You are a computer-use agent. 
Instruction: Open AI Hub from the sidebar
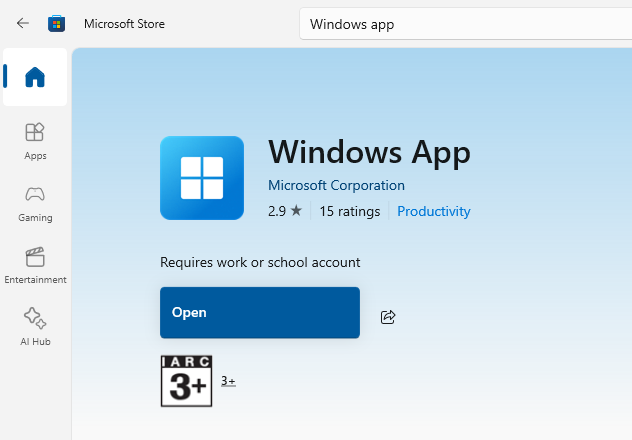pyautogui.click(x=35, y=326)
